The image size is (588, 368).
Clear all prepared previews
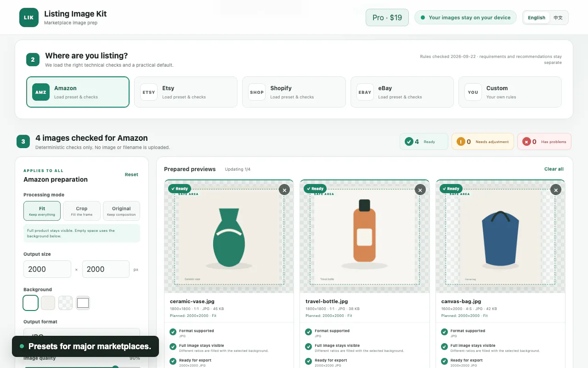click(554, 169)
